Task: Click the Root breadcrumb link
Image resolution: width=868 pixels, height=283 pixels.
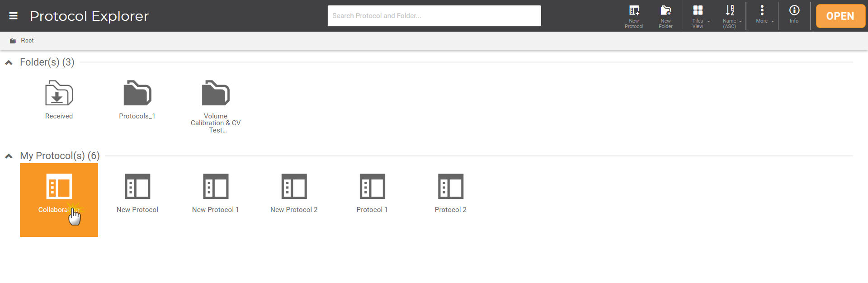Action: (27, 41)
